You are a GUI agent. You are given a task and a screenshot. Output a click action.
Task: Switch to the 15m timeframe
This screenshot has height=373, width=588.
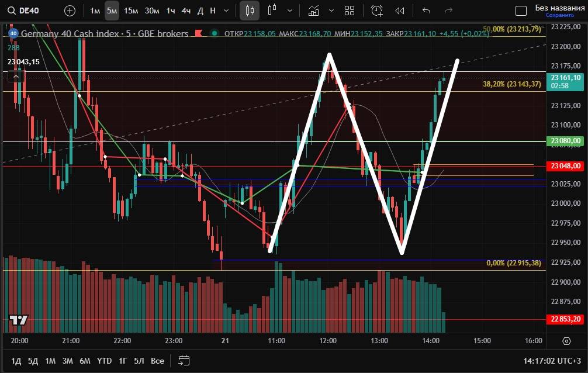131,11
